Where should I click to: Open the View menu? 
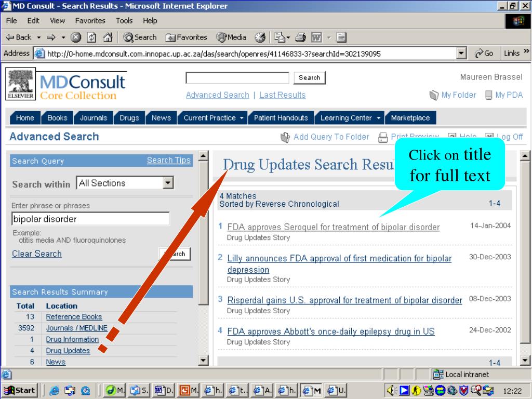[x=57, y=21]
